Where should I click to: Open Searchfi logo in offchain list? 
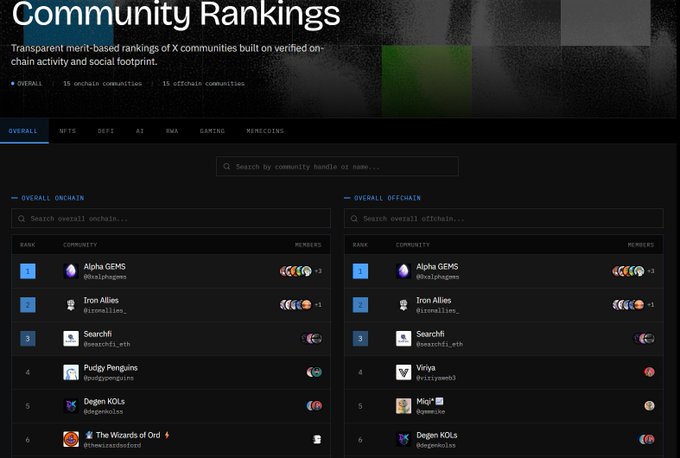403,338
